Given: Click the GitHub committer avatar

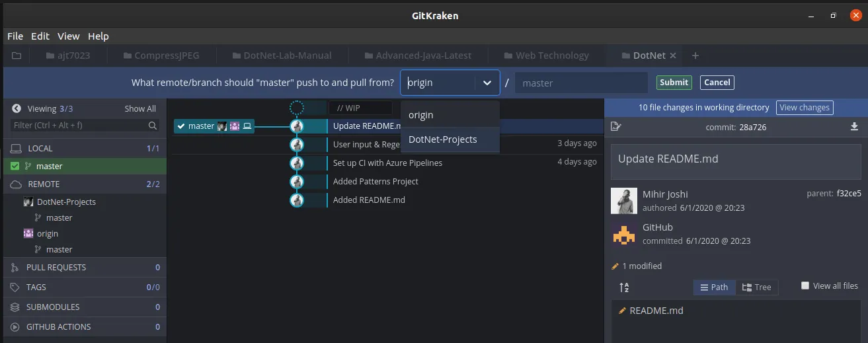Looking at the screenshot, I should pyautogui.click(x=624, y=234).
